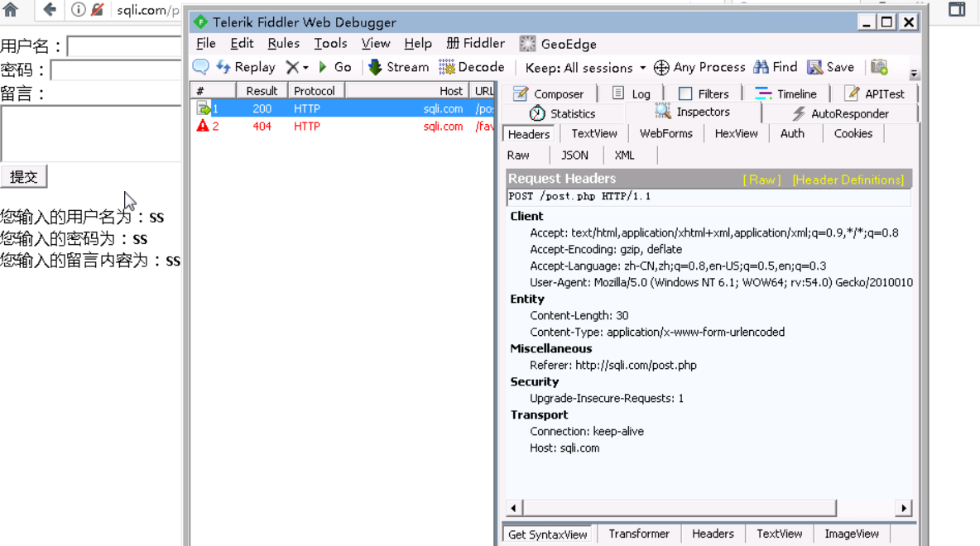Switch to the XML request tab

pyautogui.click(x=624, y=156)
